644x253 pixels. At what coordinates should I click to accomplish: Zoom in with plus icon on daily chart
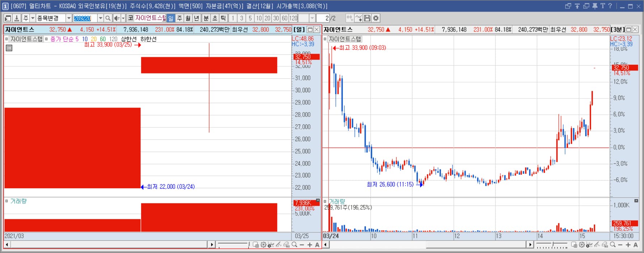(310, 245)
